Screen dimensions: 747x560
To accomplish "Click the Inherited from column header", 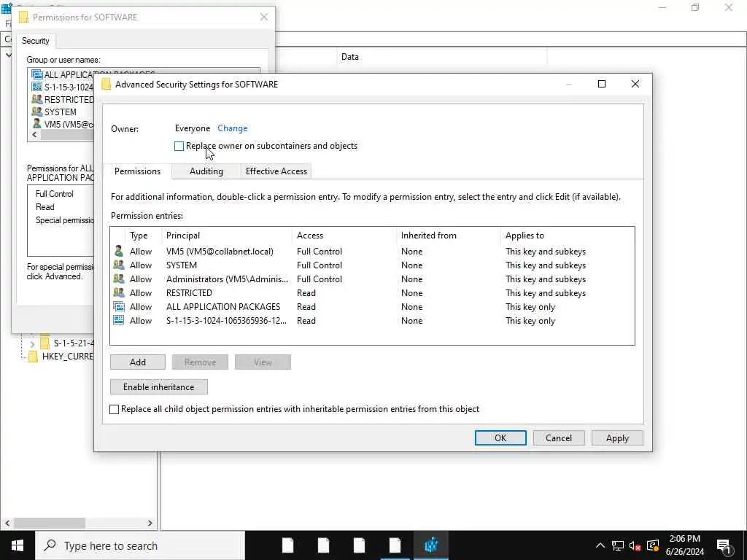I will tap(449, 236).
